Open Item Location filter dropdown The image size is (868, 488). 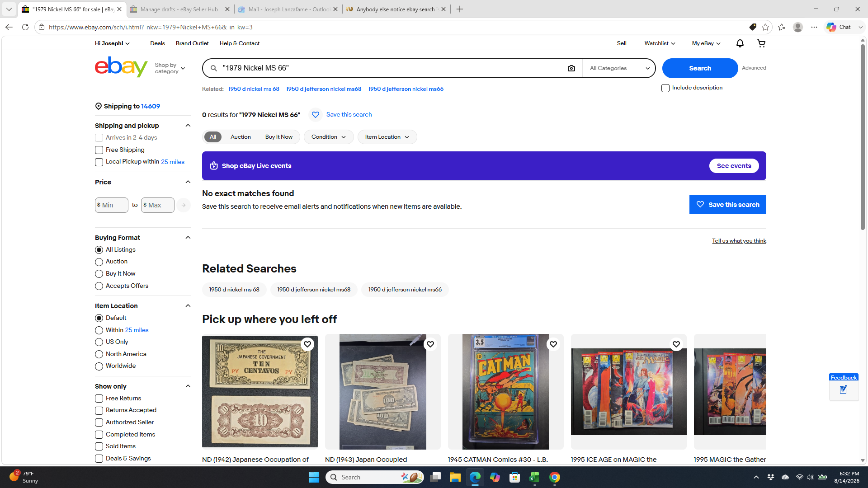[387, 137]
